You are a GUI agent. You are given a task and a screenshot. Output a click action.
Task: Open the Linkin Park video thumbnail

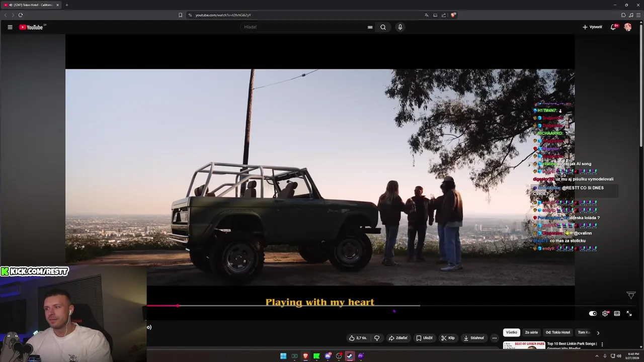pos(524,345)
